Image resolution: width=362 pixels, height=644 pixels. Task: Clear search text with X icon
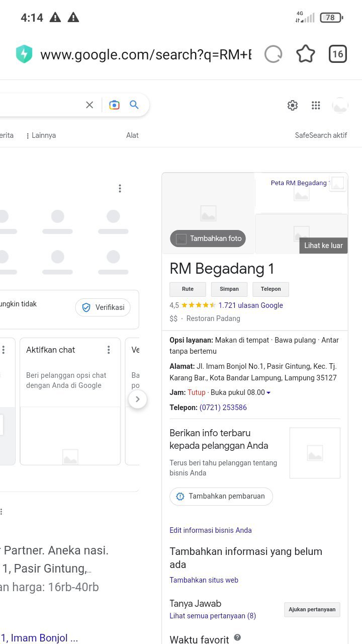89,105
